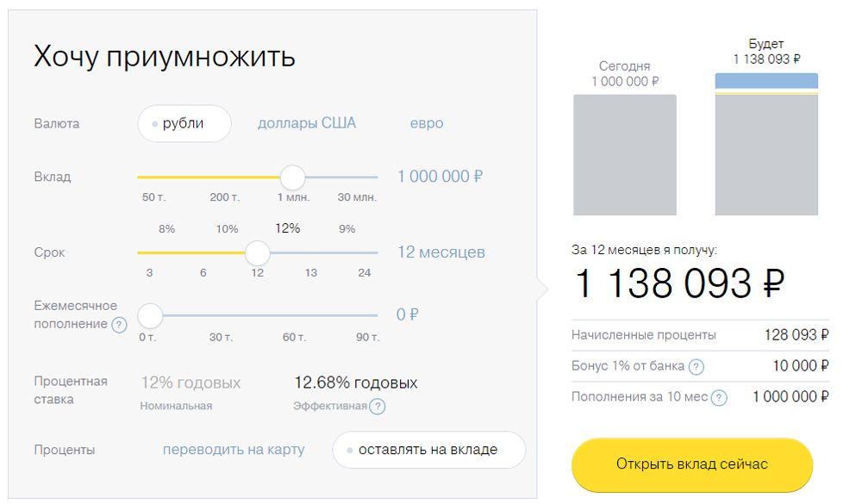Image resolution: width=862 pixels, height=504 pixels.
Task: Choose доллары США currency
Action: (306, 123)
